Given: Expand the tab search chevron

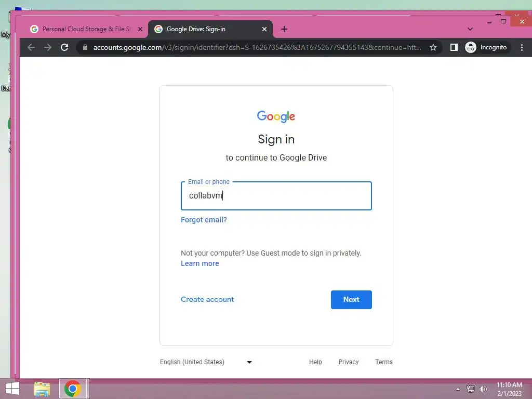Looking at the screenshot, I should pyautogui.click(x=470, y=29).
